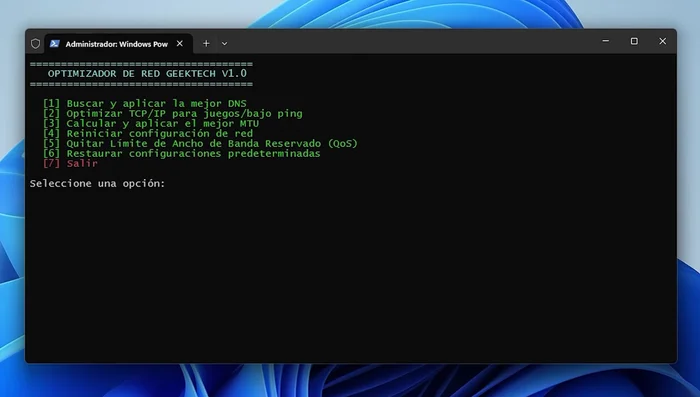Image resolution: width=700 pixels, height=397 pixels.
Task: Click '[4] Reiniciar configuración de red'
Action: (148, 134)
